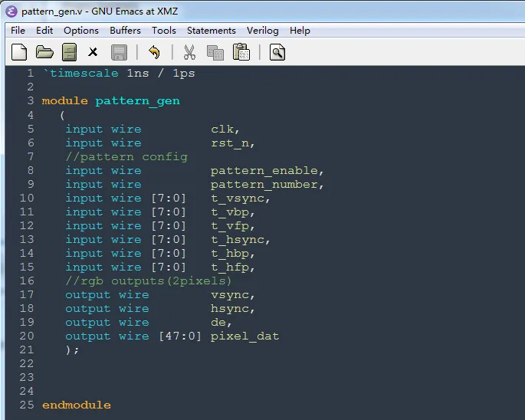Click the Cut scissors icon

click(189, 52)
